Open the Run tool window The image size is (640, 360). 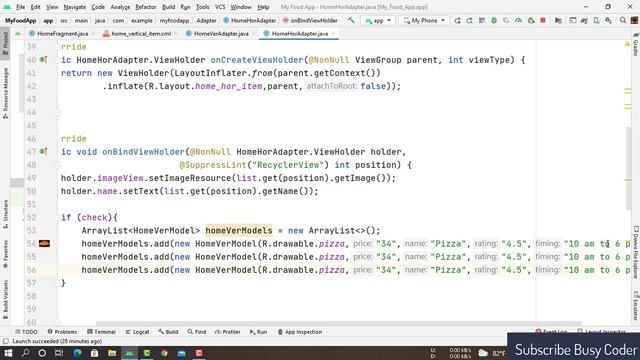pos(258,332)
